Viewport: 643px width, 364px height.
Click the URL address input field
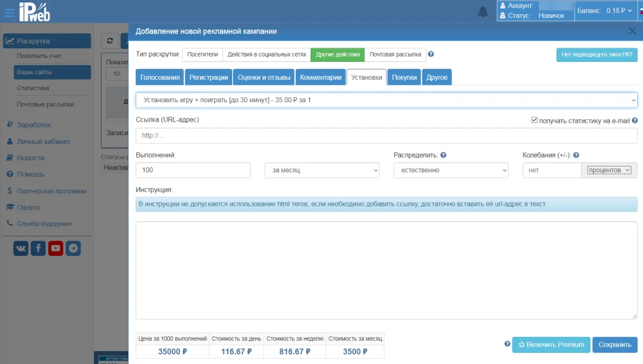[386, 136]
